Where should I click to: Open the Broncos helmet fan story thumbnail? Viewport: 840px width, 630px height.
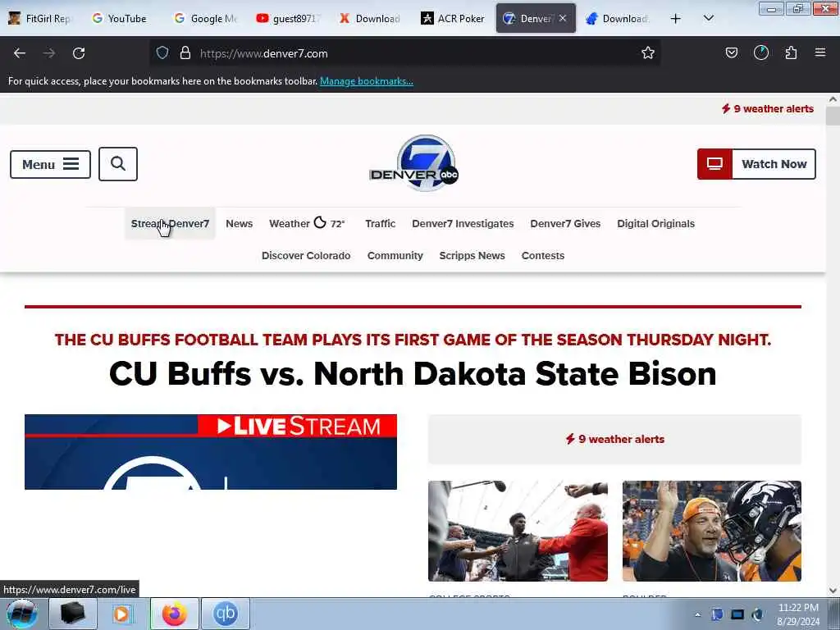711,531
